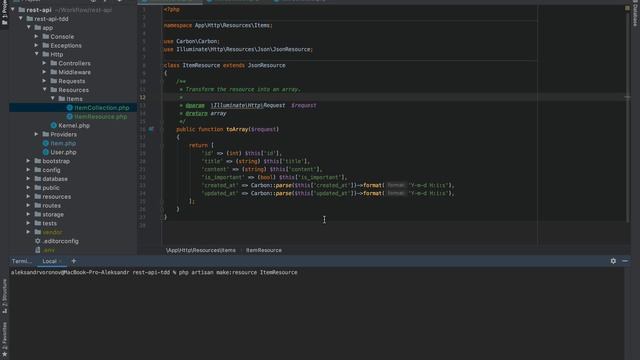Open the Structure tool window
The image size is (640, 360).
tap(4, 296)
